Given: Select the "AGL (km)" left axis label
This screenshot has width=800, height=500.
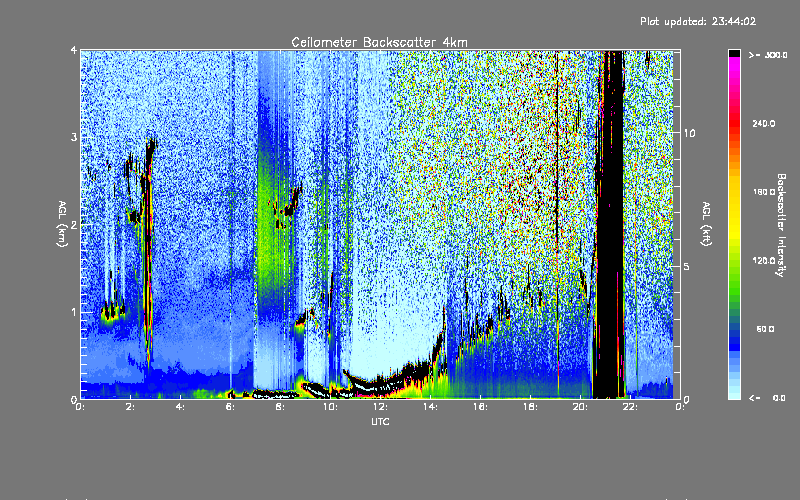Looking at the screenshot, I should click(62, 224).
